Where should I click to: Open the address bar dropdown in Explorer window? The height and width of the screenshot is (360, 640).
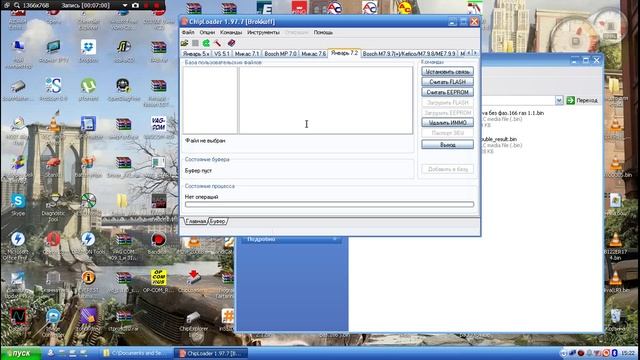pyautogui.click(x=559, y=100)
